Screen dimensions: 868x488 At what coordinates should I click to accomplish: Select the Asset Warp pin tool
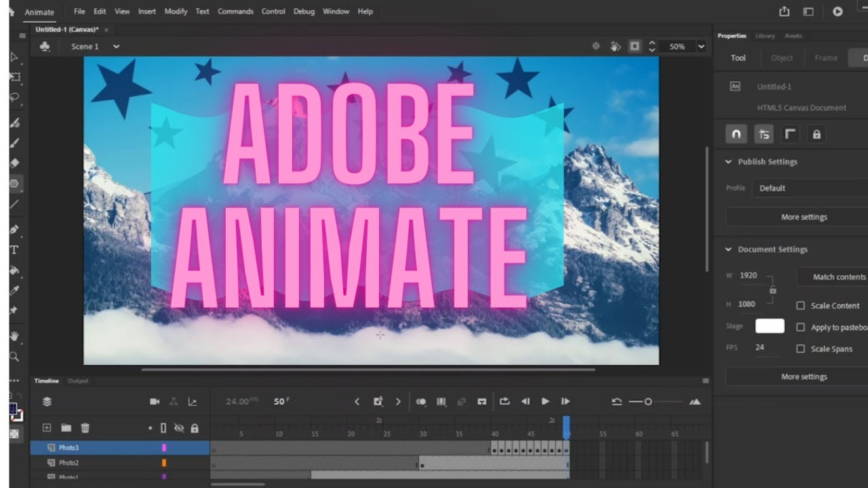click(14, 310)
